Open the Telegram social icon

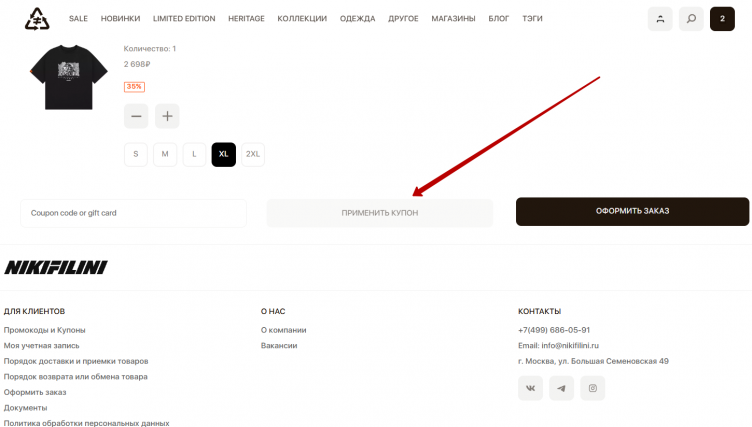561,388
